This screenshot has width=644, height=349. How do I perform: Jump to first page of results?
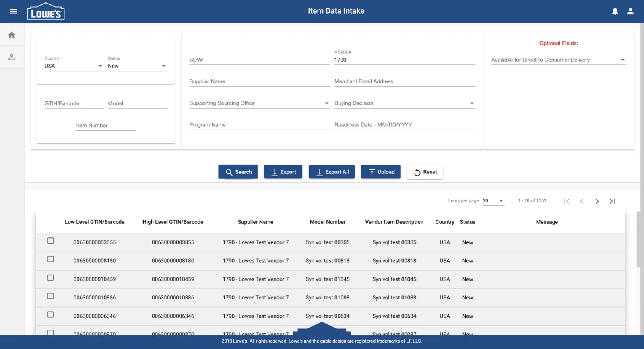point(566,201)
